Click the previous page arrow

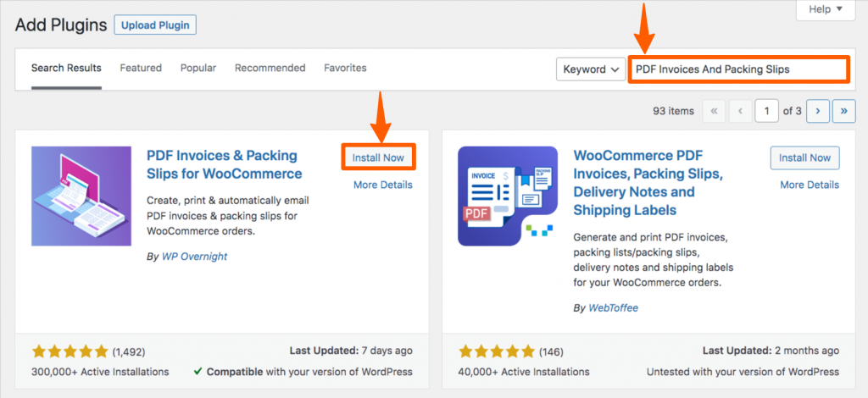click(740, 111)
